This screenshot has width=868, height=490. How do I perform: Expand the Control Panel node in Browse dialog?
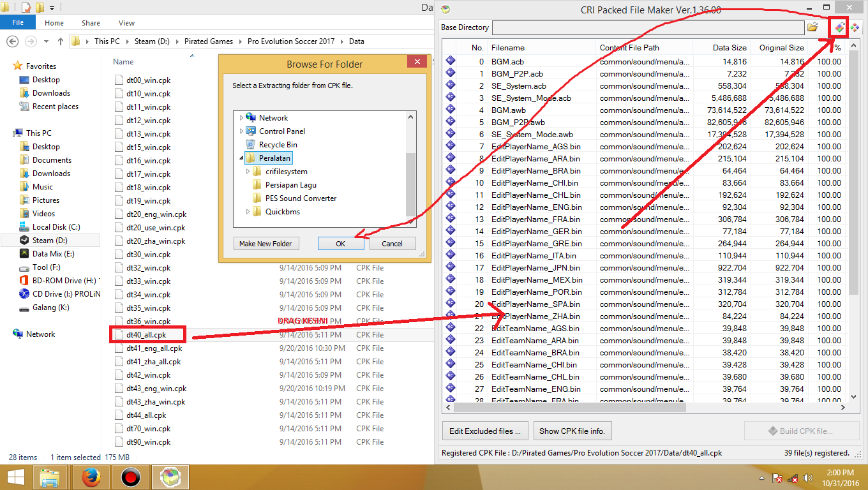point(241,131)
